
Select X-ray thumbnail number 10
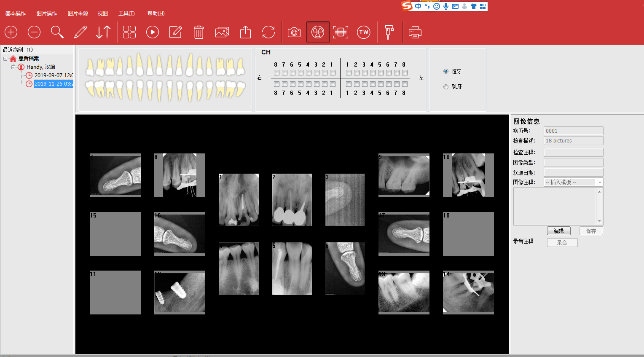click(x=468, y=175)
